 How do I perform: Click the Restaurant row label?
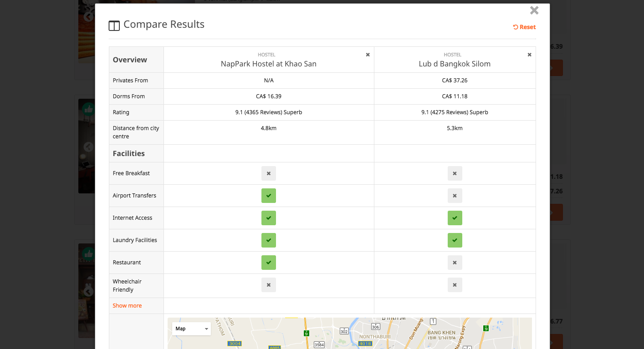[x=127, y=263]
